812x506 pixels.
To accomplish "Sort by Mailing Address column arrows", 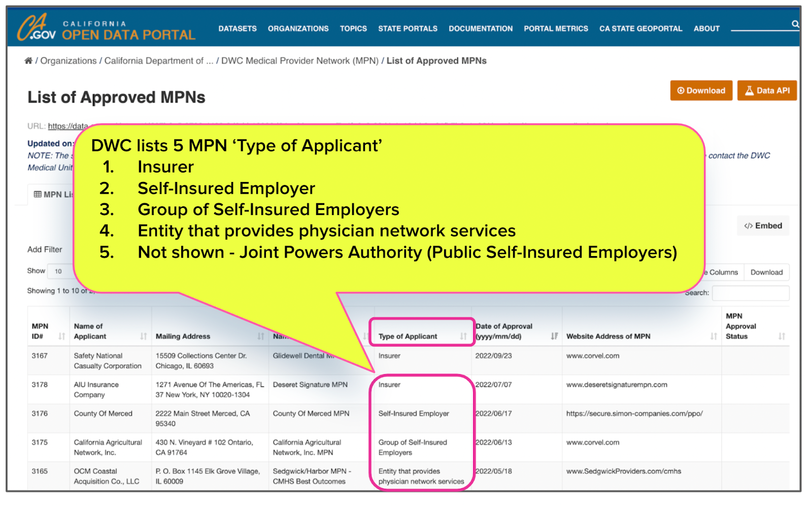I will (x=261, y=336).
